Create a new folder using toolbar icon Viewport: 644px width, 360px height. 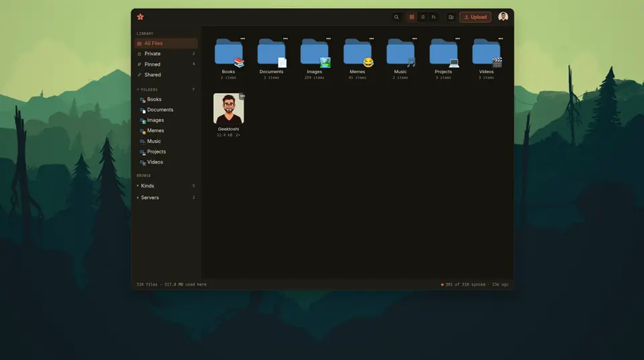[451, 17]
